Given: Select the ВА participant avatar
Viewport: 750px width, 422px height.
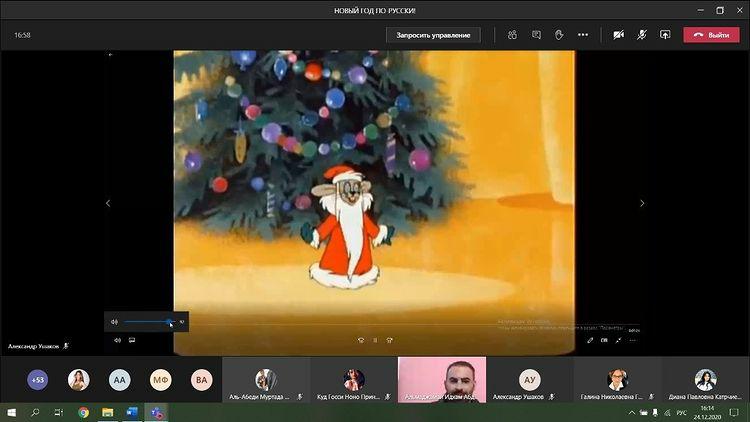Looking at the screenshot, I should 201,380.
